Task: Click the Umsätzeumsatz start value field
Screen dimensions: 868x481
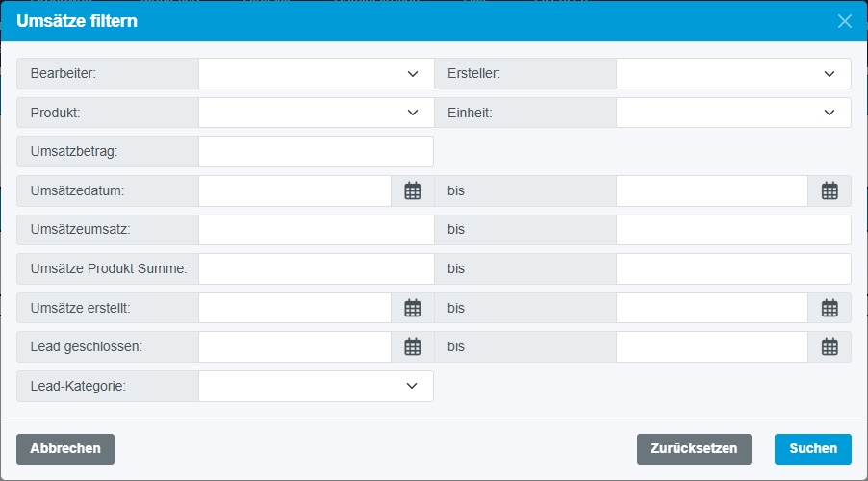Action: click(x=316, y=230)
